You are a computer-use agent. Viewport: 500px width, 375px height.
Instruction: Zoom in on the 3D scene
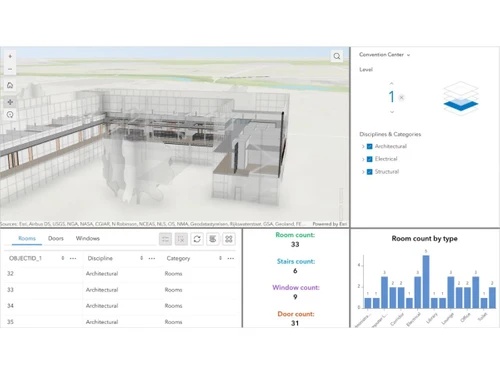tap(10, 56)
